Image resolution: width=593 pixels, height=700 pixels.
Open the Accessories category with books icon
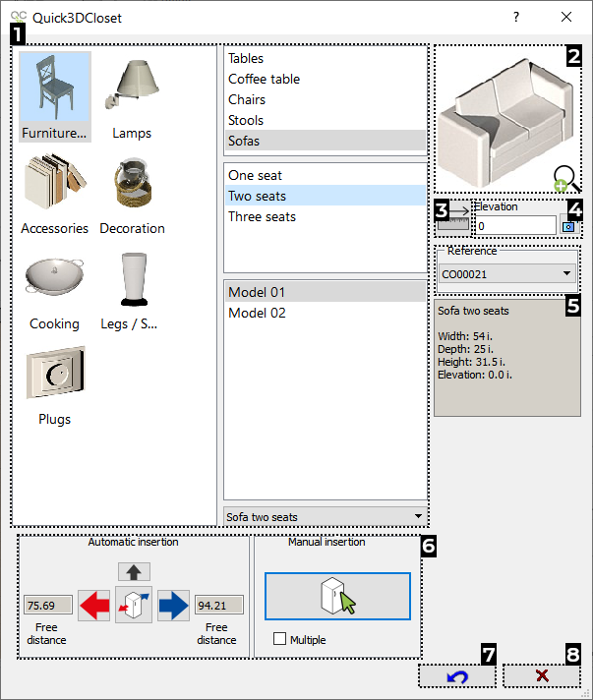click(54, 181)
